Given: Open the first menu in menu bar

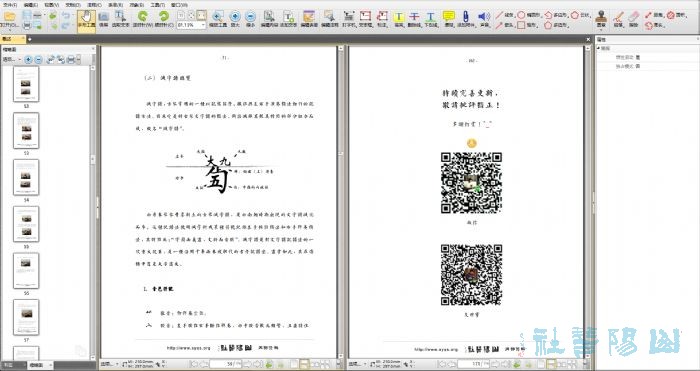Looking at the screenshot, I should point(9,5).
